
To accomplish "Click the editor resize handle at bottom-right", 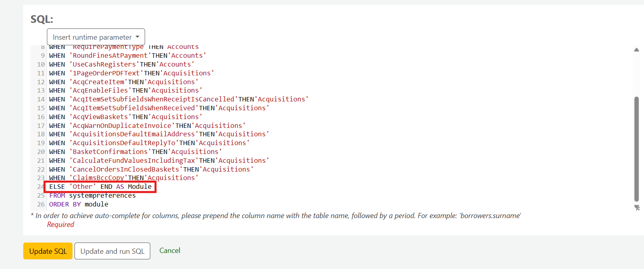I will tap(637, 208).
